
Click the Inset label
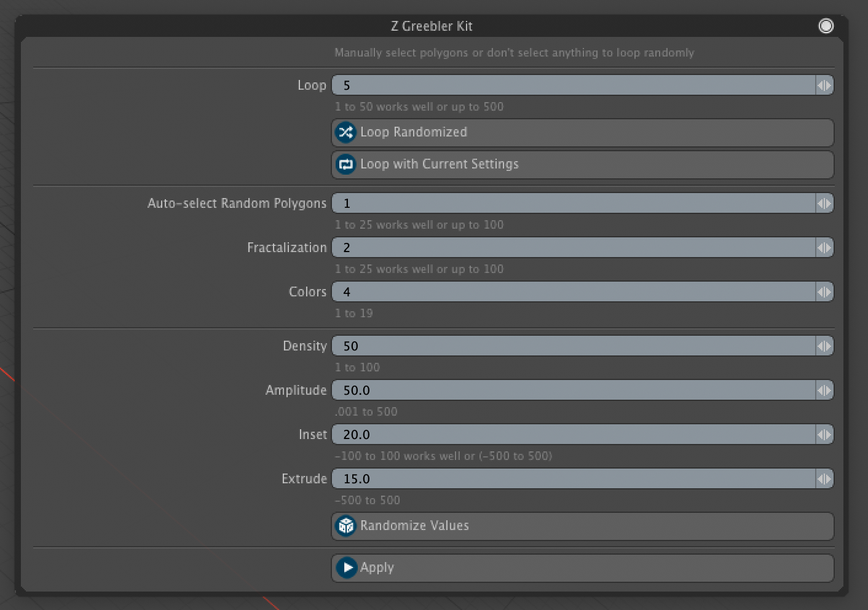point(313,435)
